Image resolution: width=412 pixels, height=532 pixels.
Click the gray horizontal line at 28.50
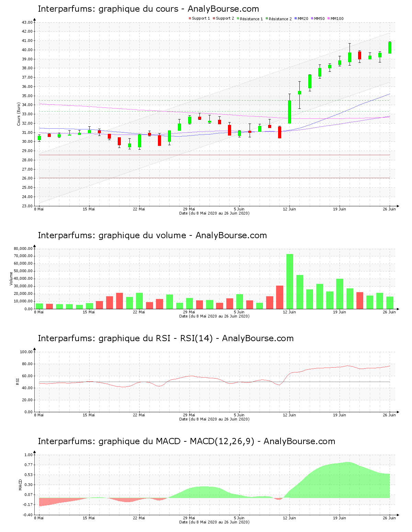214,155
